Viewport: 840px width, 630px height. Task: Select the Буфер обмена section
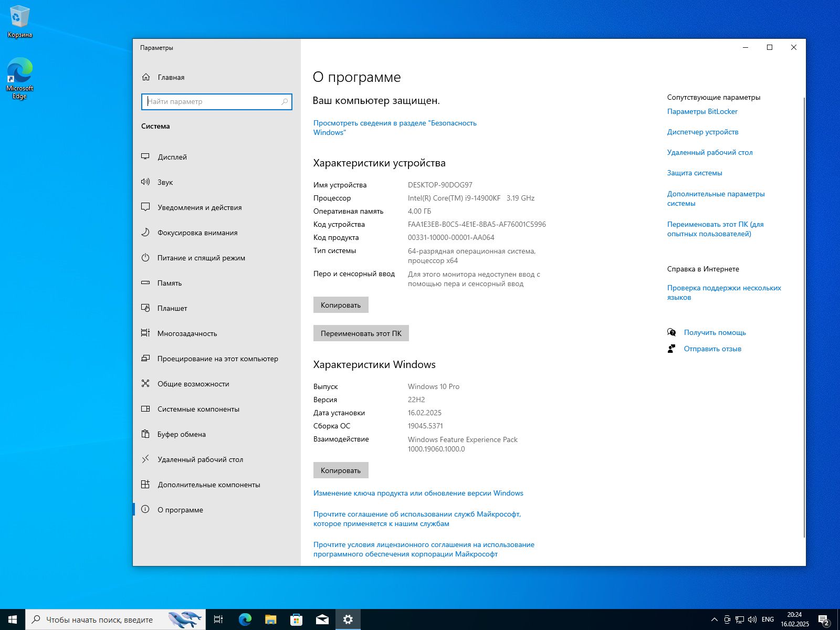point(181,434)
